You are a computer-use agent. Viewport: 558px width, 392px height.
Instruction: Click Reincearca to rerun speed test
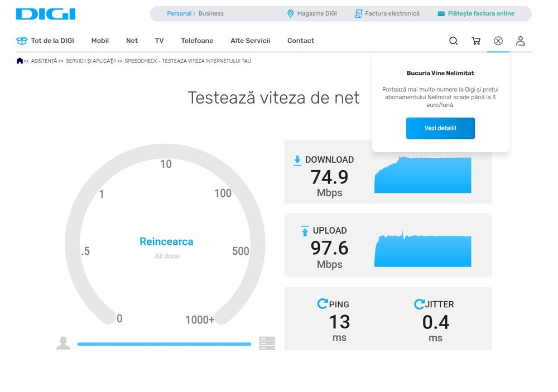coord(166,242)
